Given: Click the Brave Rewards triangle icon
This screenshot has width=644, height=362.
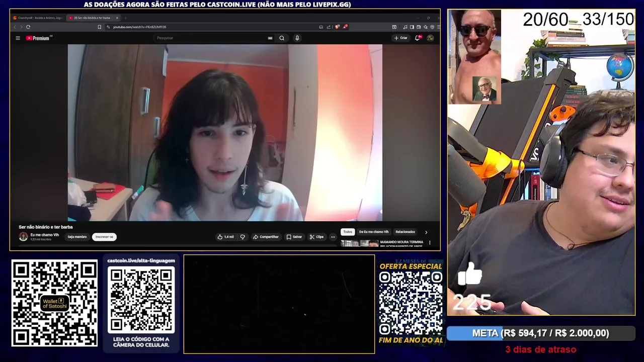Looking at the screenshot, I should click(x=345, y=27).
